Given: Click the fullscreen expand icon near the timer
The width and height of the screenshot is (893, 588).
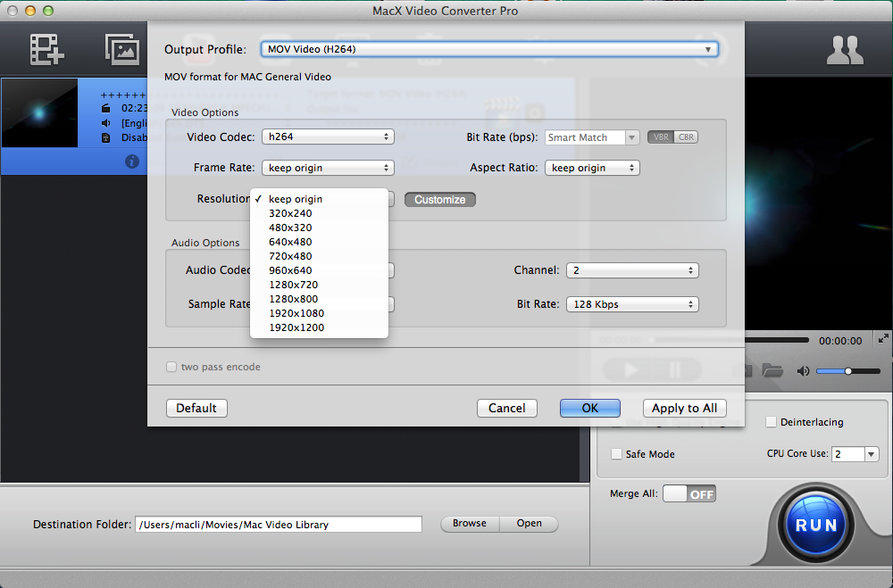Looking at the screenshot, I should (882, 338).
